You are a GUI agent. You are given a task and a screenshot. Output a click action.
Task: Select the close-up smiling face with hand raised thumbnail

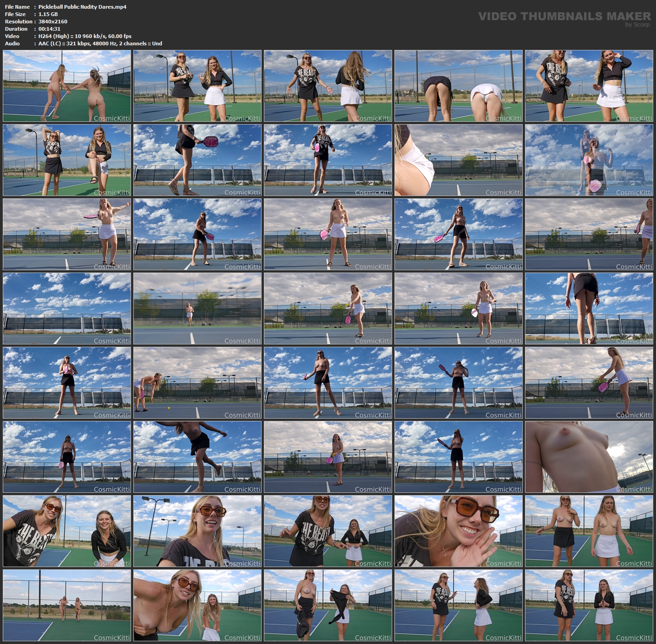click(459, 531)
